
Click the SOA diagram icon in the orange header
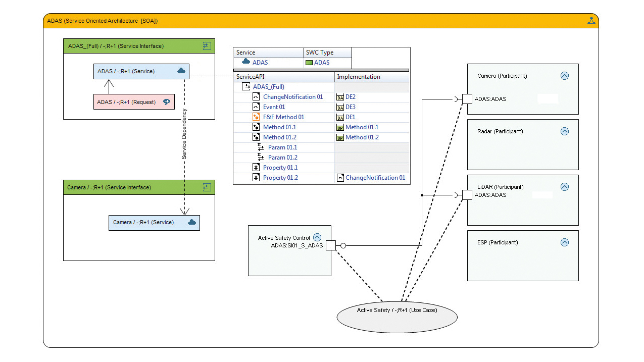point(591,21)
